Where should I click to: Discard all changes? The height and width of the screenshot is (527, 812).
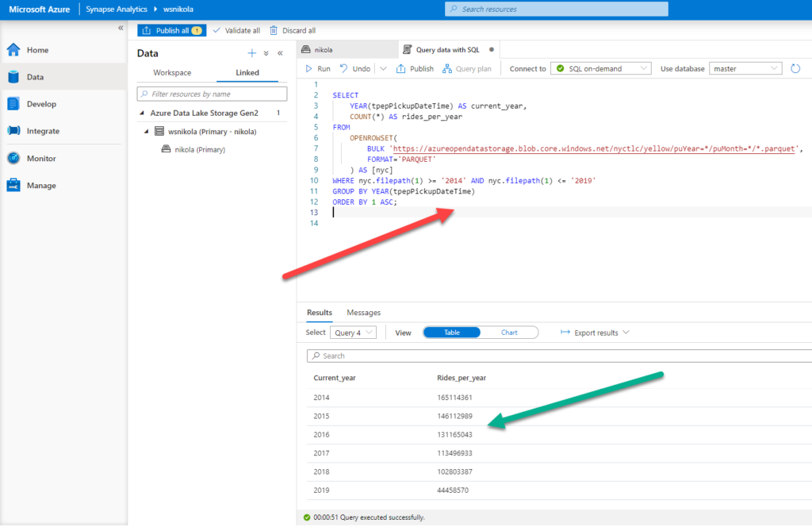point(293,31)
